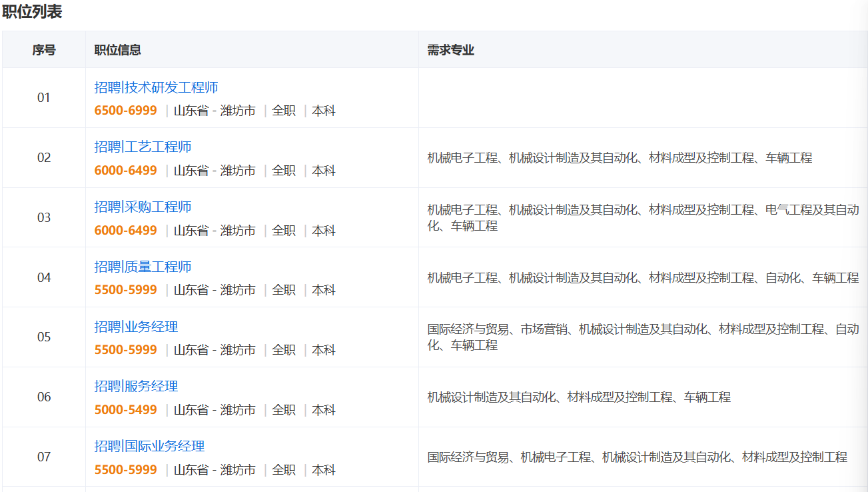868x492 pixels.
Task: Click the salary 6000-6499 under 采购工程师
Action: (125, 231)
